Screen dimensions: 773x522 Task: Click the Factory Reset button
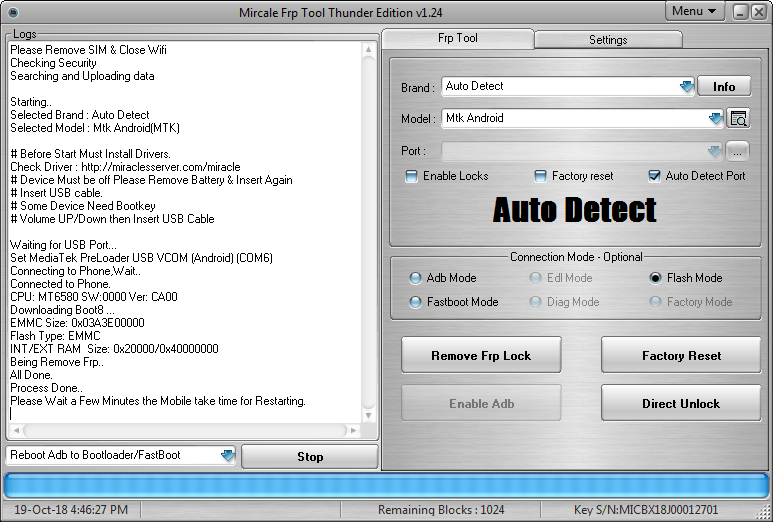681,355
